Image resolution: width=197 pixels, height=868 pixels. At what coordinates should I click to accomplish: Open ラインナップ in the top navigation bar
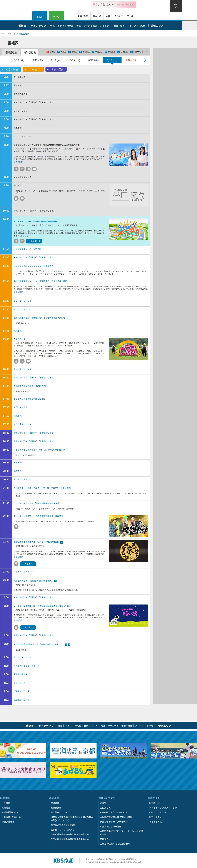pyautogui.click(x=38, y=26)
